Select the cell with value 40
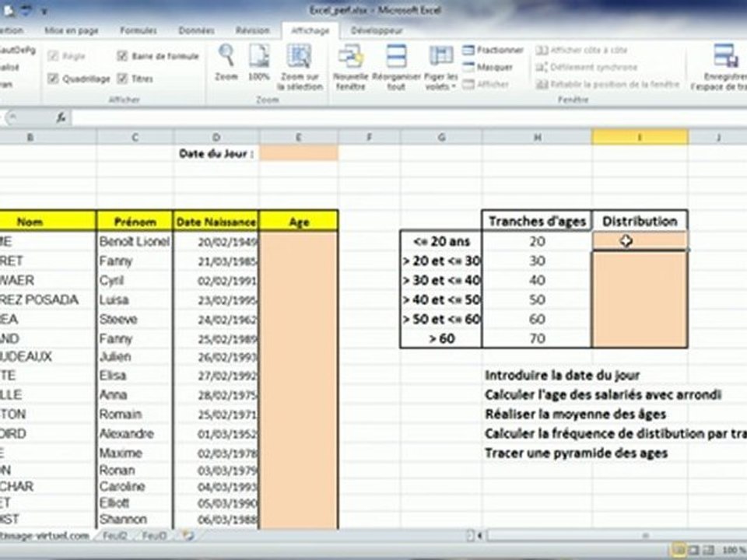 (537, 280)
